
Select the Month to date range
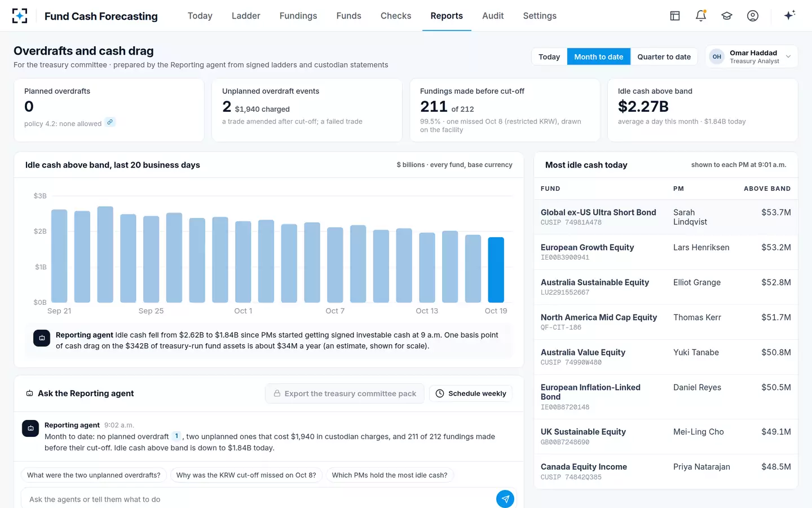(599, 57)
